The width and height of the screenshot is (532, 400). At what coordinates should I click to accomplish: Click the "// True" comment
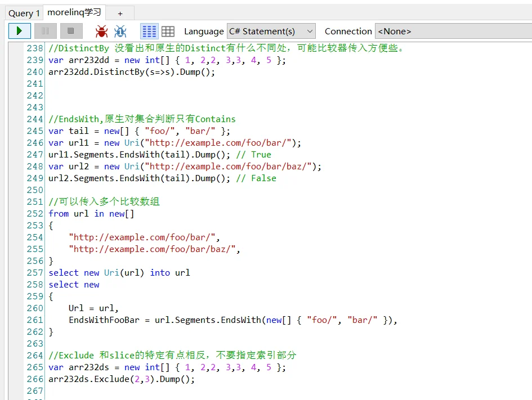(253, 155)
